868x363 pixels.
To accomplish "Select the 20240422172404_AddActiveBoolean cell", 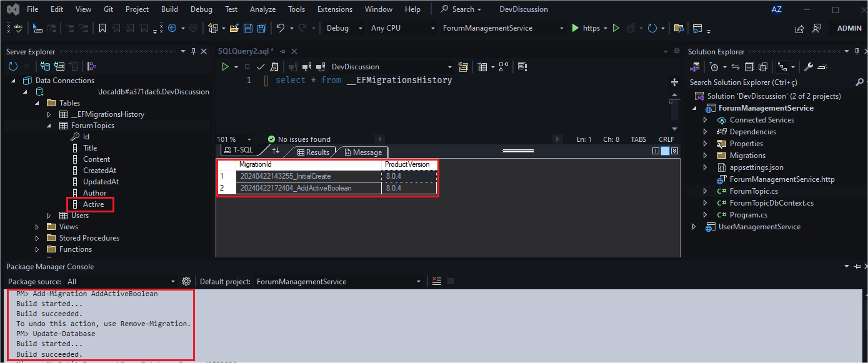I will tap(308, 187).
